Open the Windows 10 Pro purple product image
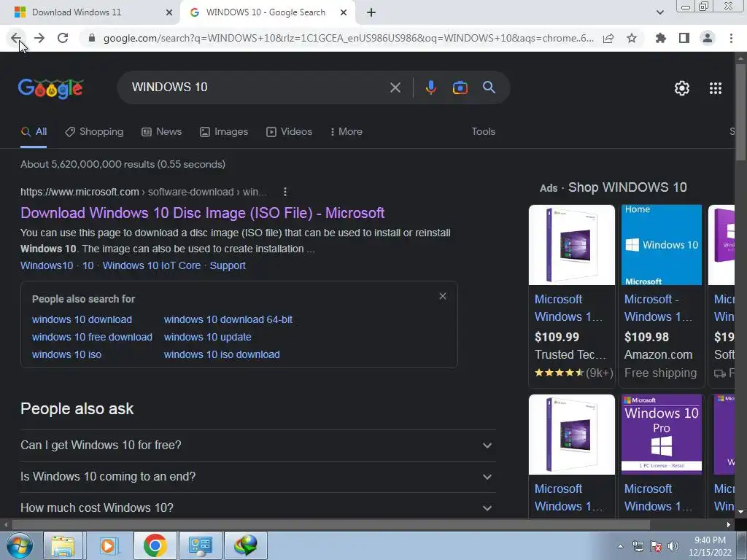This screenshot has width=747, height=560. (661, 435)
